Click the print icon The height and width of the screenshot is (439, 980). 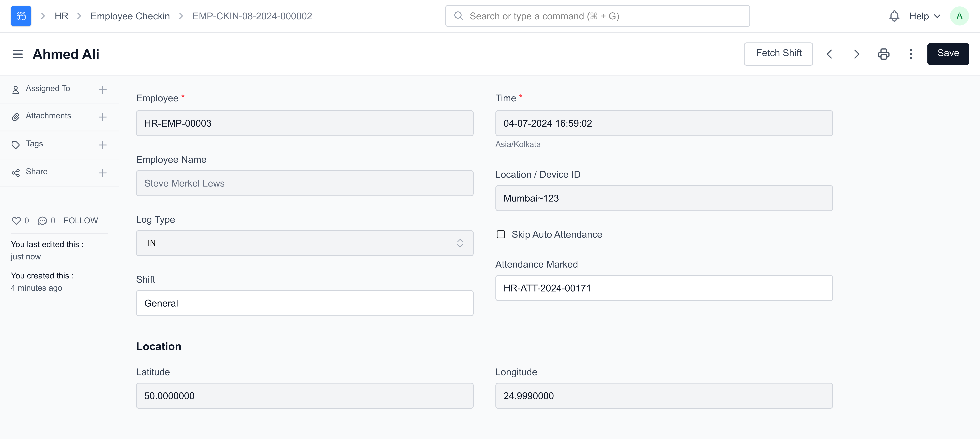883,54
